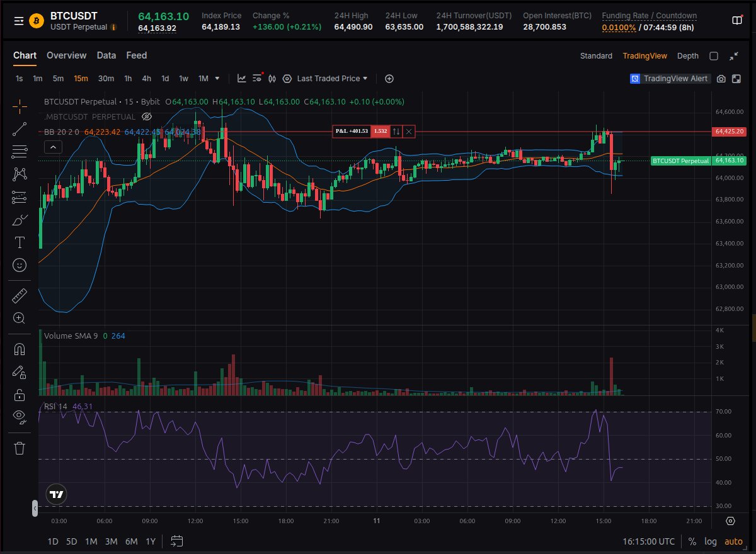The image size is (756, 554).
Task: Select the Chart tab
Action: coord(25,55)
